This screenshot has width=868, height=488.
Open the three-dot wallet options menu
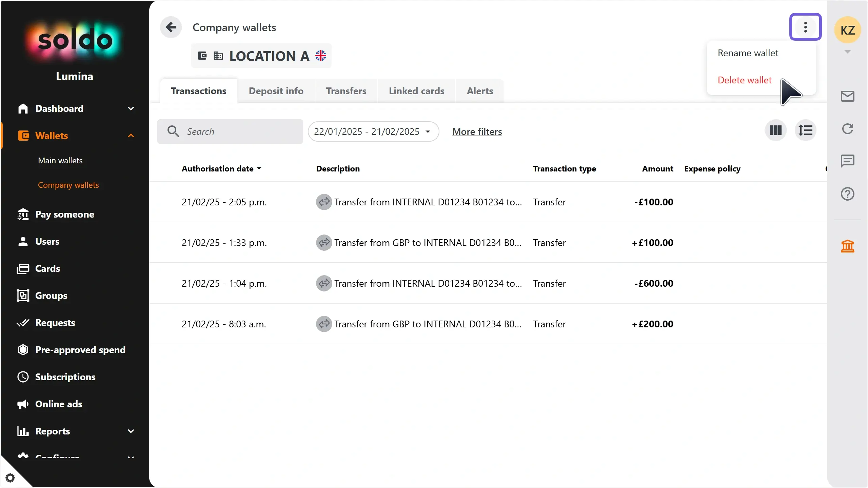click(805, 27)
